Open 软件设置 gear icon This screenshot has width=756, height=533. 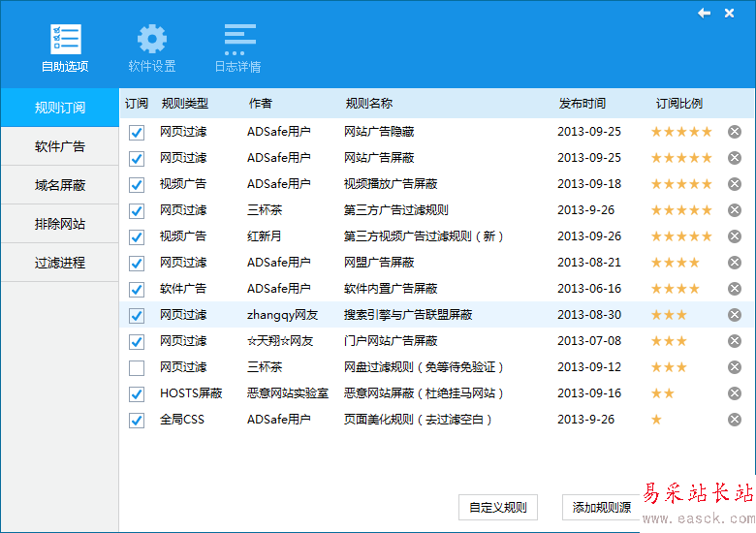[x=152, y=39]
